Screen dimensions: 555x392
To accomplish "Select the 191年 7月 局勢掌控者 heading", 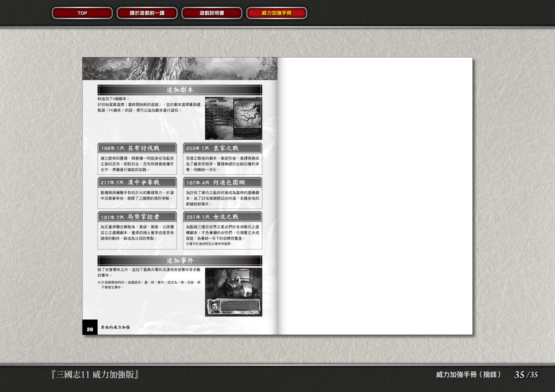I will click(137, 217).
